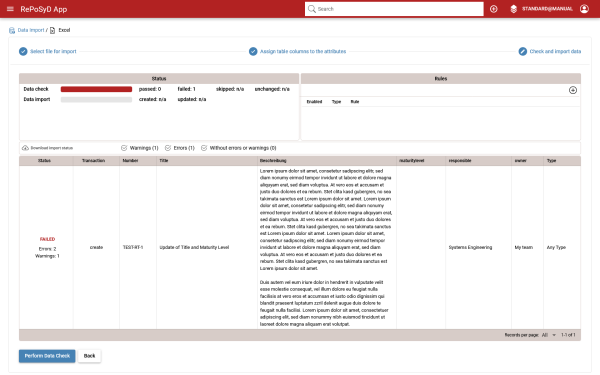600x375 pixels.
Task: Open the hamburger navigation menu
Action: tap(10, 9)
